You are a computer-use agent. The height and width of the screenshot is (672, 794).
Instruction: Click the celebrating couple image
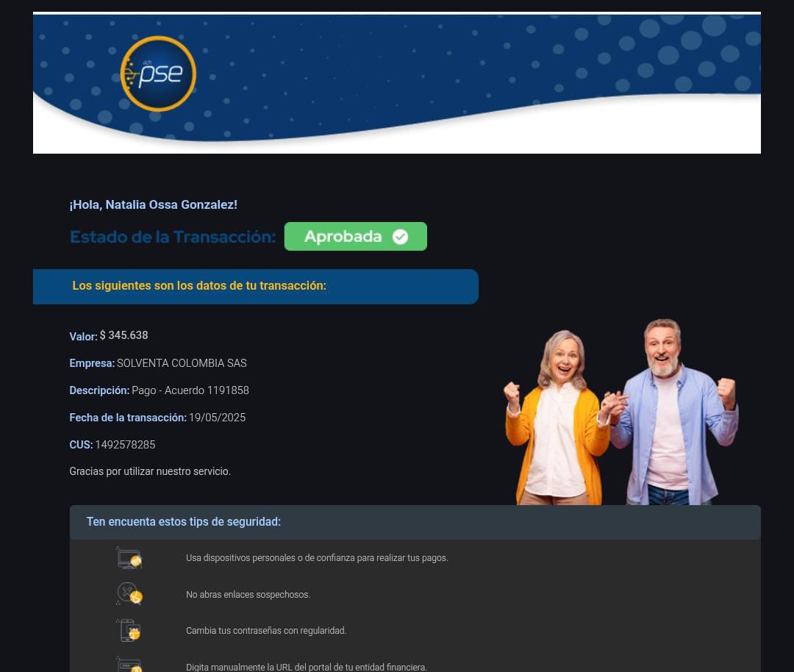click(x=620, y=413)
